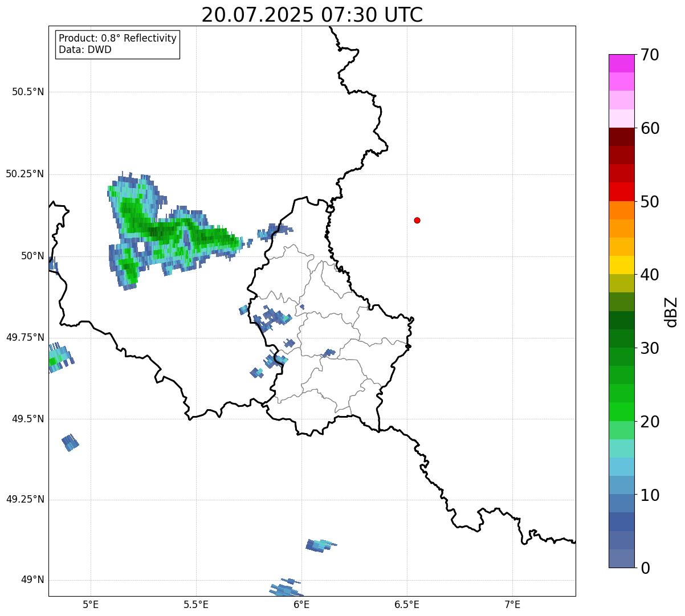Viewport: 685px width, 616px height.
Task: Click the small blue echo near 4.9°E 49.4°N
Action: coord(70,442)
